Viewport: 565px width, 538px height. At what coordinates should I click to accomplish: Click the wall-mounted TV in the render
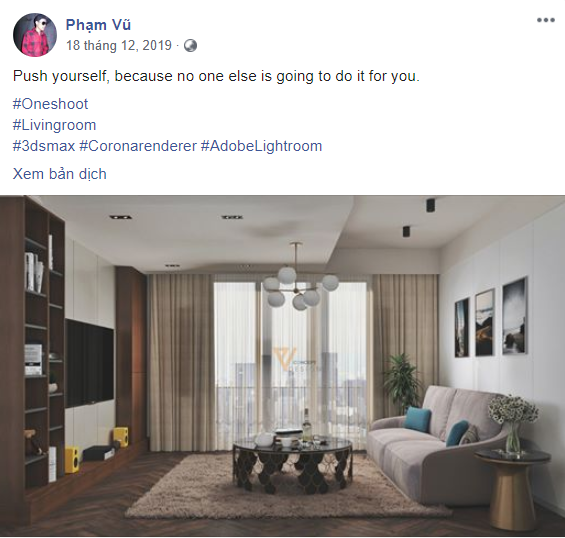89,363
